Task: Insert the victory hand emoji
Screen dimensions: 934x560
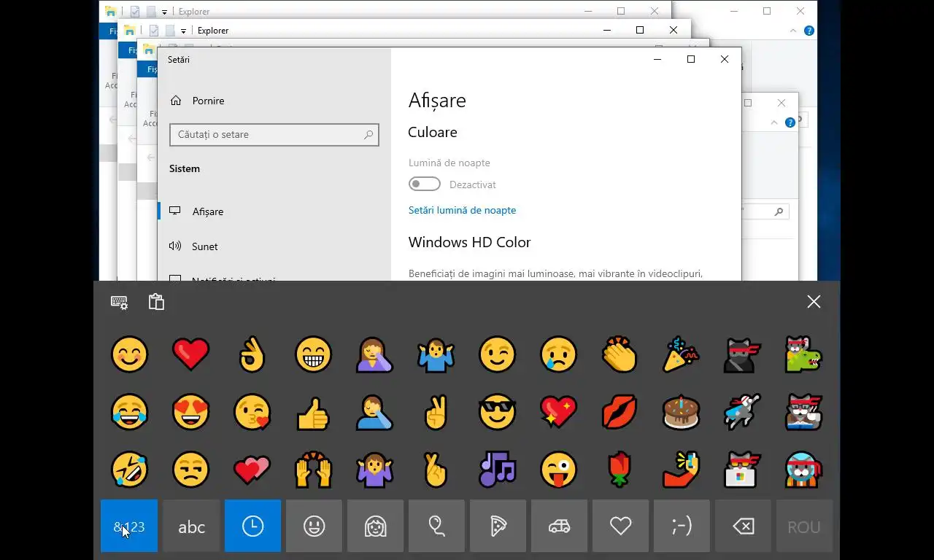Action: point(436,412)
